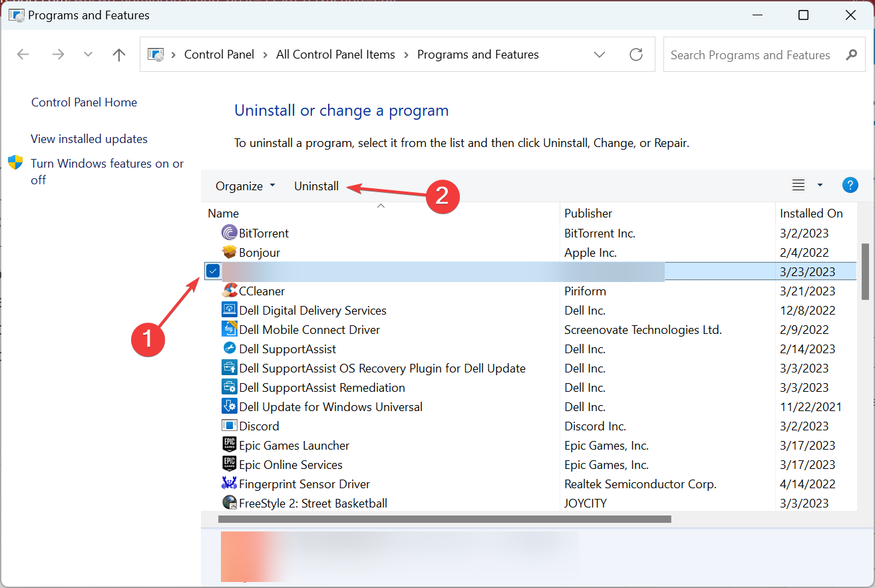Open Help with the question mark icon
Viewport: 875px width, 588px height.
[850, 185]
